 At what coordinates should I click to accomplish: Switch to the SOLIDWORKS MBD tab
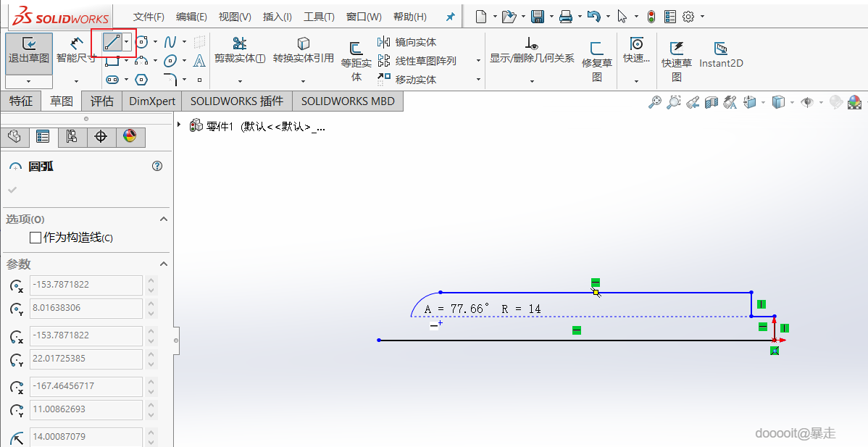348,101
